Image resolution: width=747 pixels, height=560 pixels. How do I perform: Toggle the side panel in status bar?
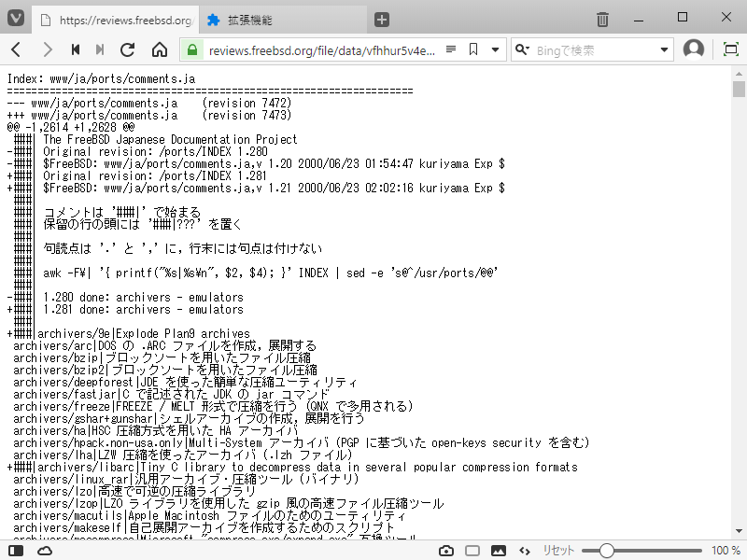pyautogui.click(x=16, y=551)
